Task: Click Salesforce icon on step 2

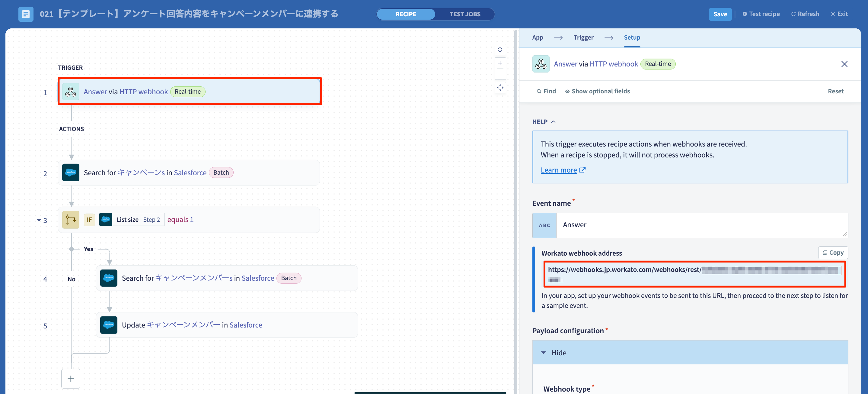Action: [71, 172]
